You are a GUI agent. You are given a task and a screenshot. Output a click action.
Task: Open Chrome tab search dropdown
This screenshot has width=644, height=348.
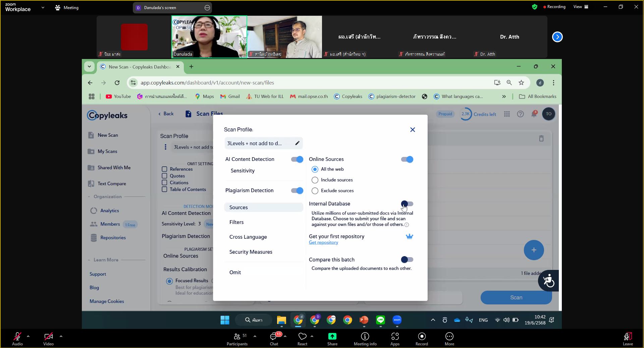point(89,66)
